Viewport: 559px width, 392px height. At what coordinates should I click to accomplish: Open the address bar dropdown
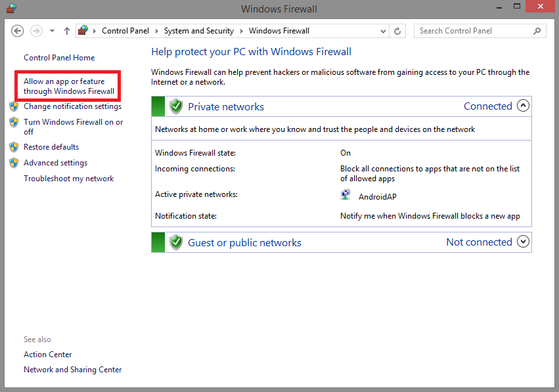click(382, 31)
